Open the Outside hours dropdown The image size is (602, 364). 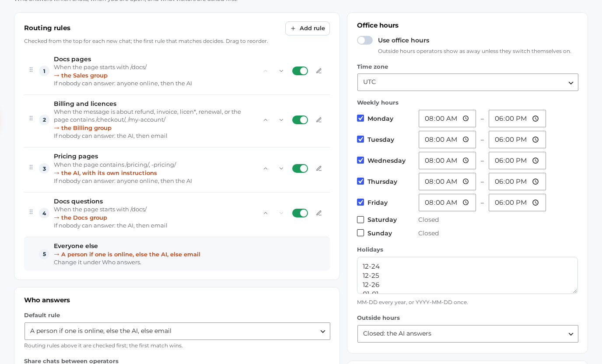[468, 334]
